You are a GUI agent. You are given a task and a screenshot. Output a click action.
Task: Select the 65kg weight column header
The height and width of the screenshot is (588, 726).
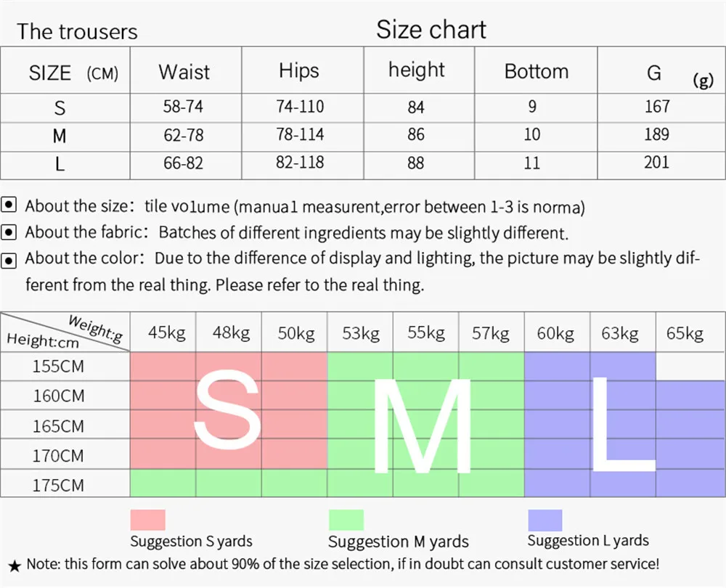pos(685,334)
